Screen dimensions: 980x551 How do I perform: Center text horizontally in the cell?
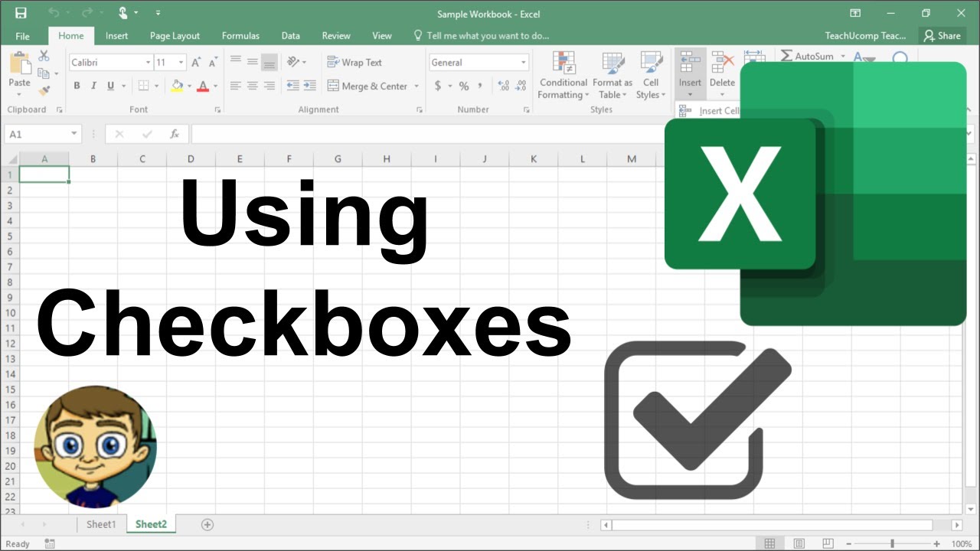pos(253,86)
